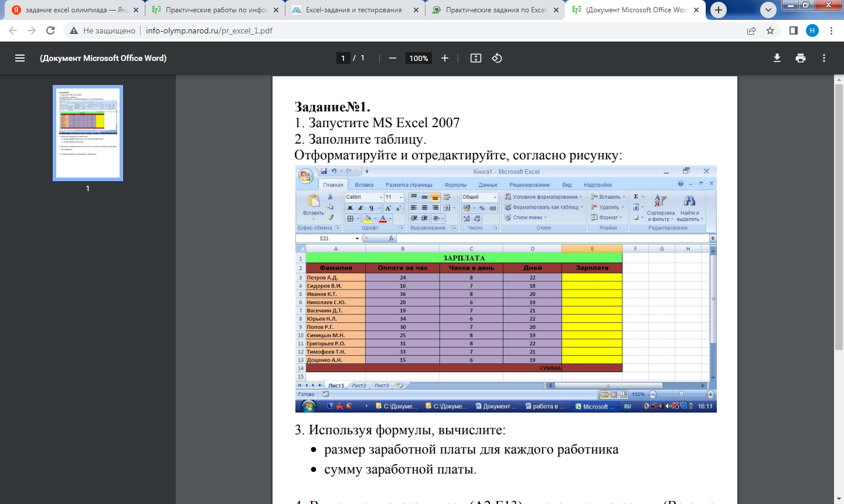Click Стили ячеек dropdown in picture
The height and width of the screenshot is (504, 844).
coord(526,217)
